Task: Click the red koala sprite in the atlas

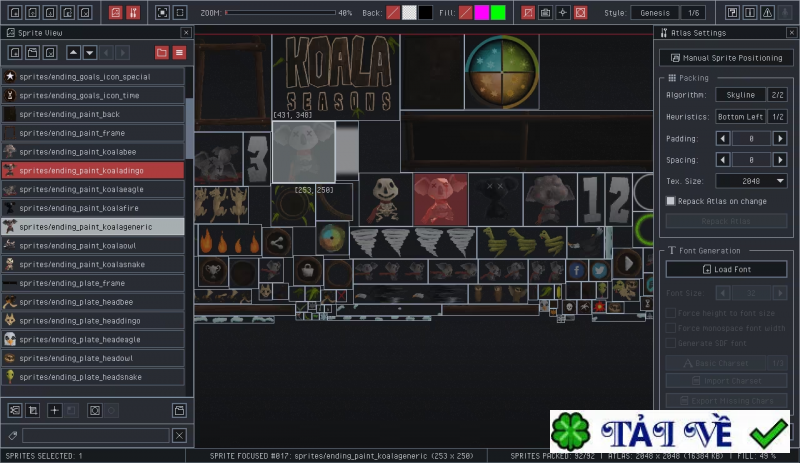Action: click(x=440, y=200)
